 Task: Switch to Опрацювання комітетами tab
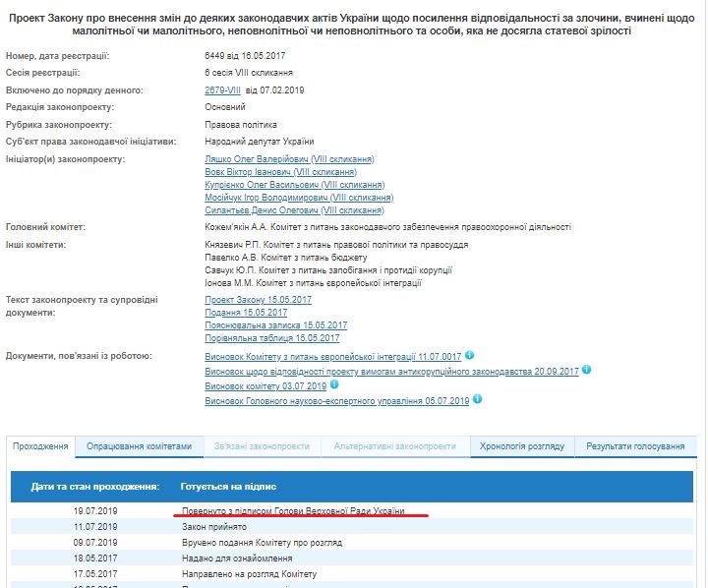140,446
